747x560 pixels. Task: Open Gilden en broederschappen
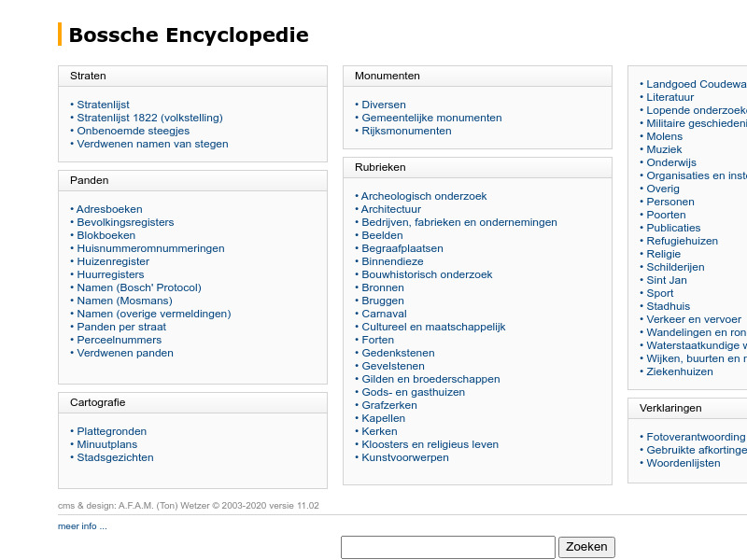430,379
